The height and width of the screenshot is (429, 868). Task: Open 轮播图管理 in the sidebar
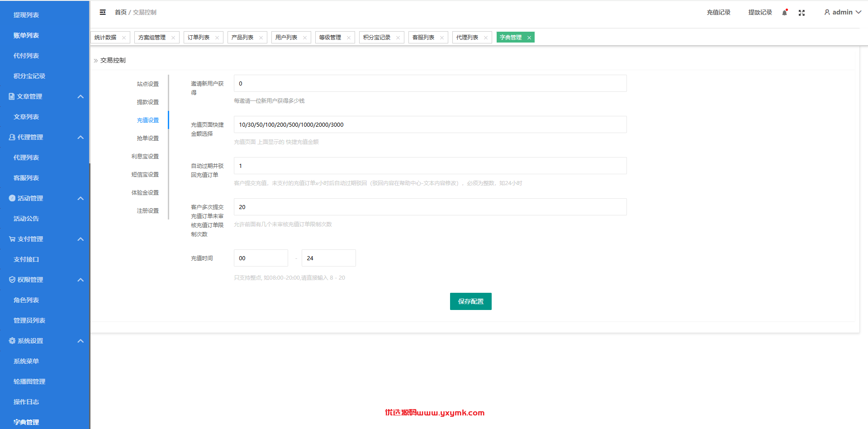(29, 381)
